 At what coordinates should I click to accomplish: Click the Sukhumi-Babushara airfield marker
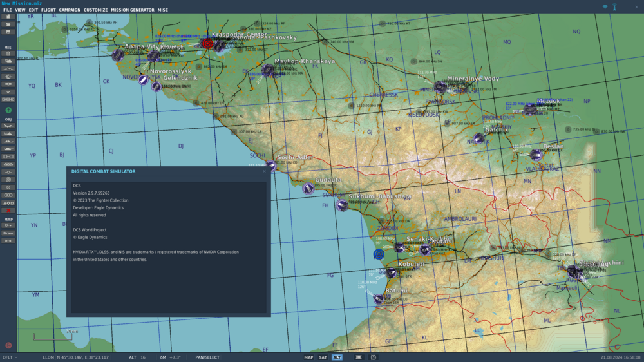[x=342, y=205]
